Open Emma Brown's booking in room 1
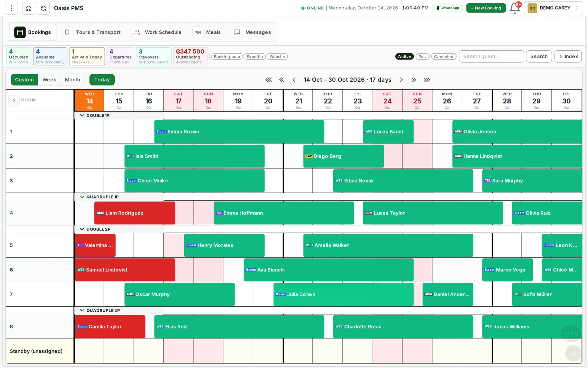The image size is (588, 368). coord(239,131)
